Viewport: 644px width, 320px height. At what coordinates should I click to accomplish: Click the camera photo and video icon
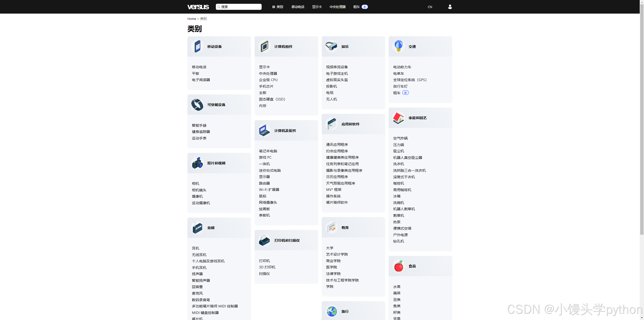tap(197, 163)
